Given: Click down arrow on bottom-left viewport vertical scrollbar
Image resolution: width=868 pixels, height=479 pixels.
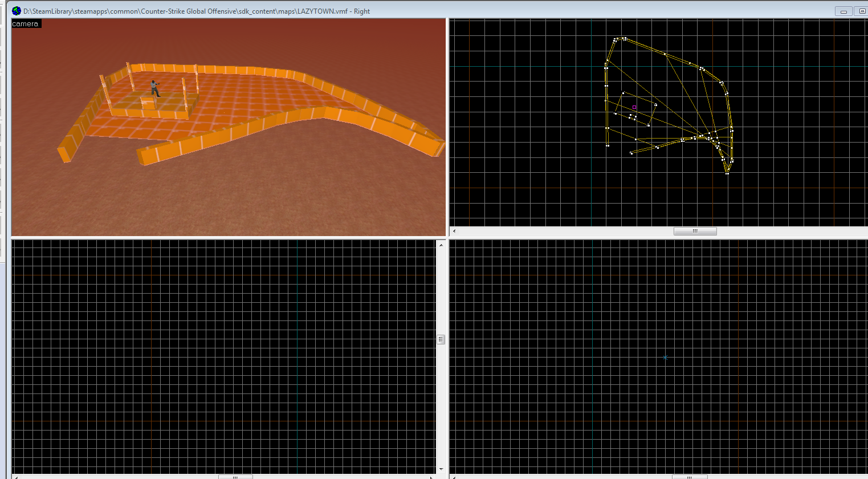Looking at the screenshot, I should click(441, 469).
